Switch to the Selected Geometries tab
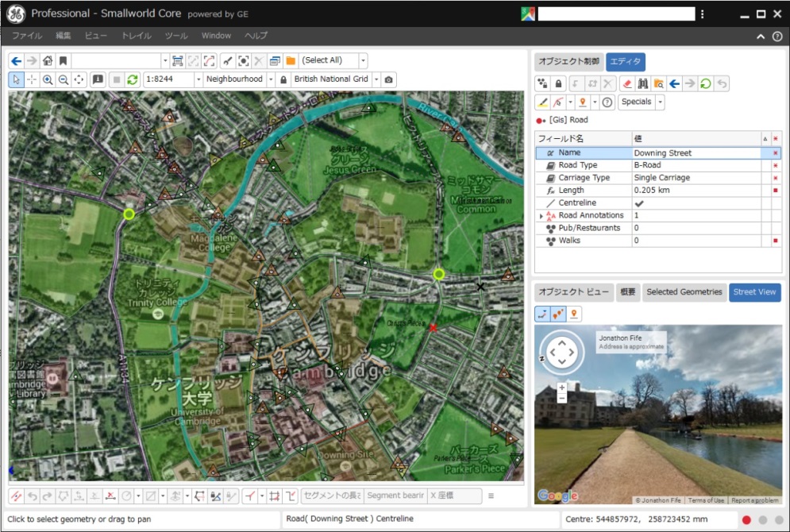 [684, 292]
